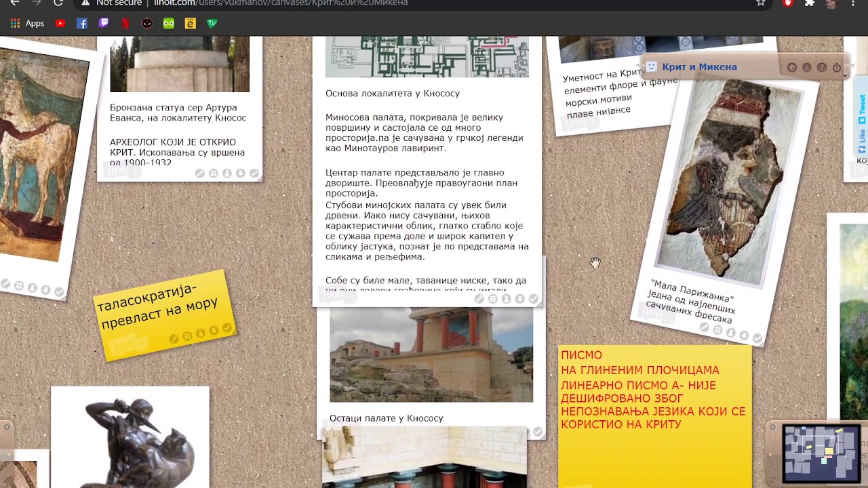The height and width of the screenshot is (488, 868).
Task: Click fourth icon on таласократија sticky
Action: (214, 331)
